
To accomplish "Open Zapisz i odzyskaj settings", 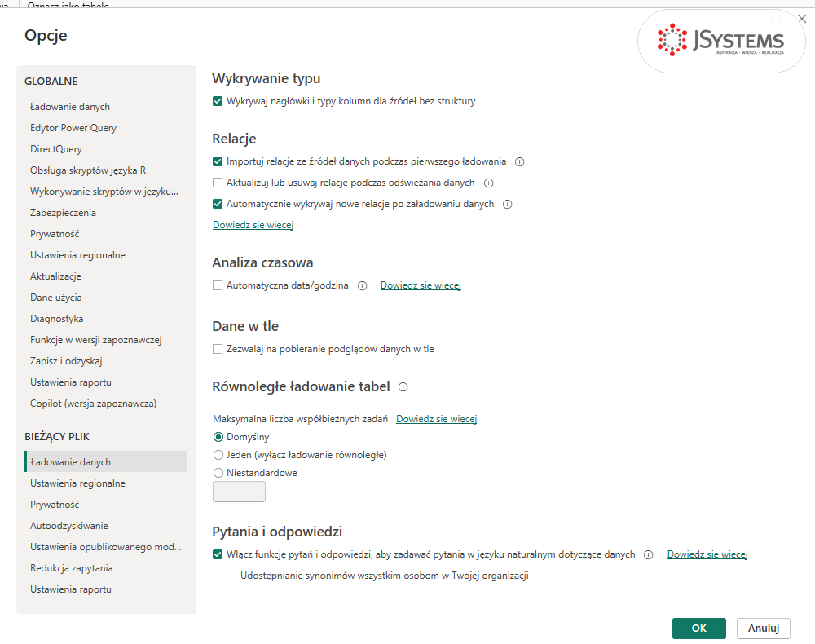I will click(x=106, y=361).
